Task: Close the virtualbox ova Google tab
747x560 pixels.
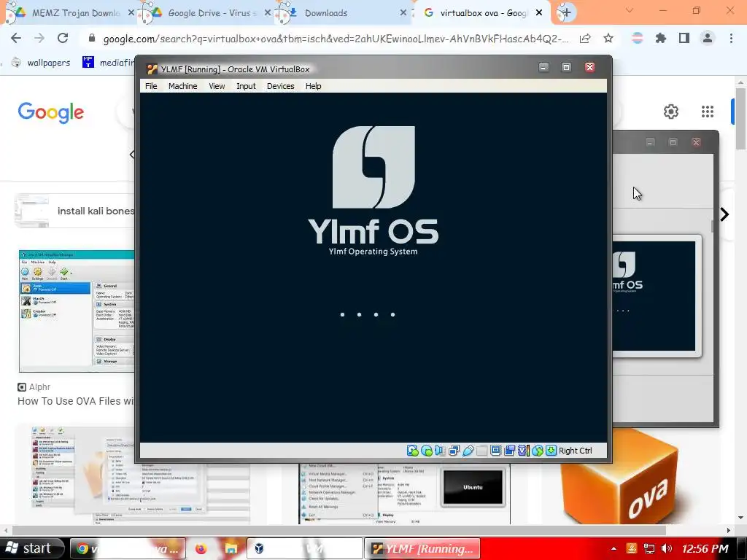Action: pos(539,13)
